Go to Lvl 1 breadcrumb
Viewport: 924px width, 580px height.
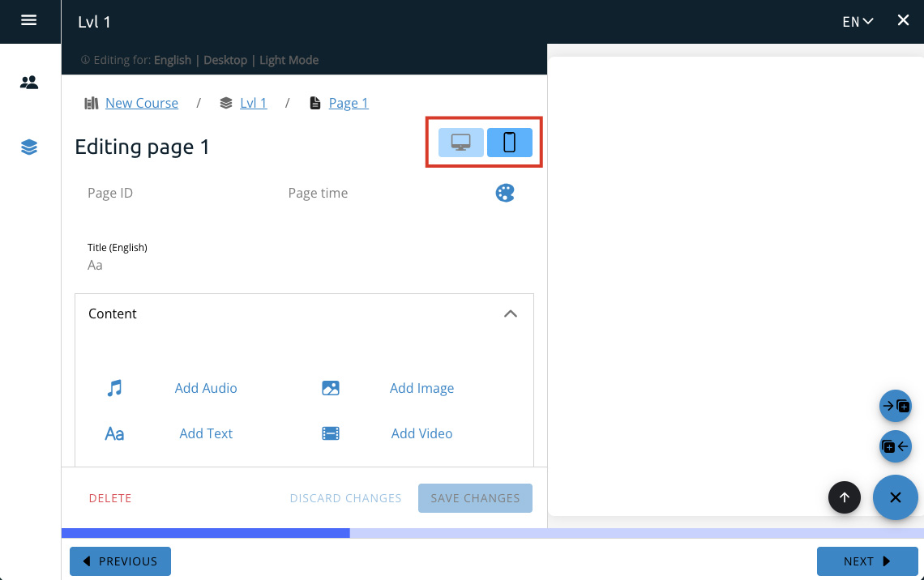click(253, 103)
